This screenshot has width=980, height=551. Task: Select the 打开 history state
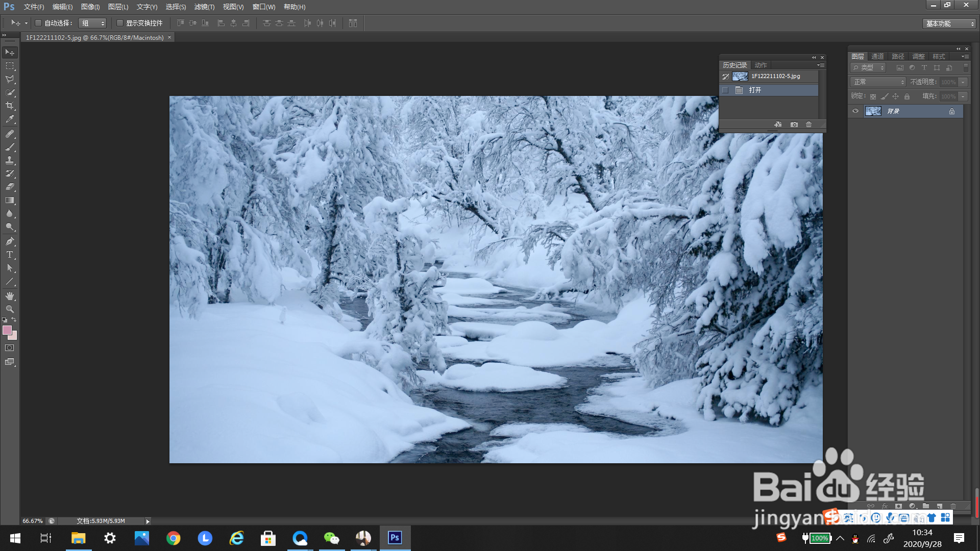click(x=755, y=90)
